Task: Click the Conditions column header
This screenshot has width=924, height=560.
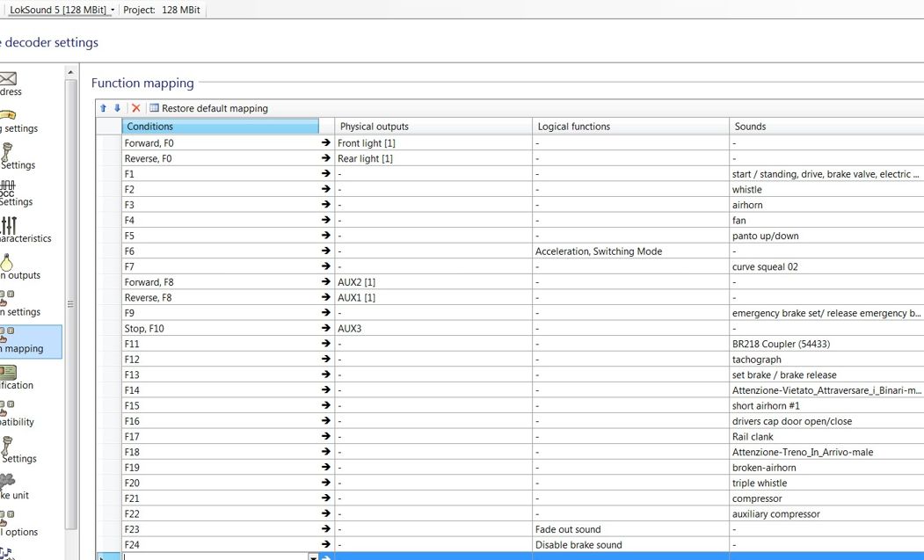Action: click(x=220, y=127)
